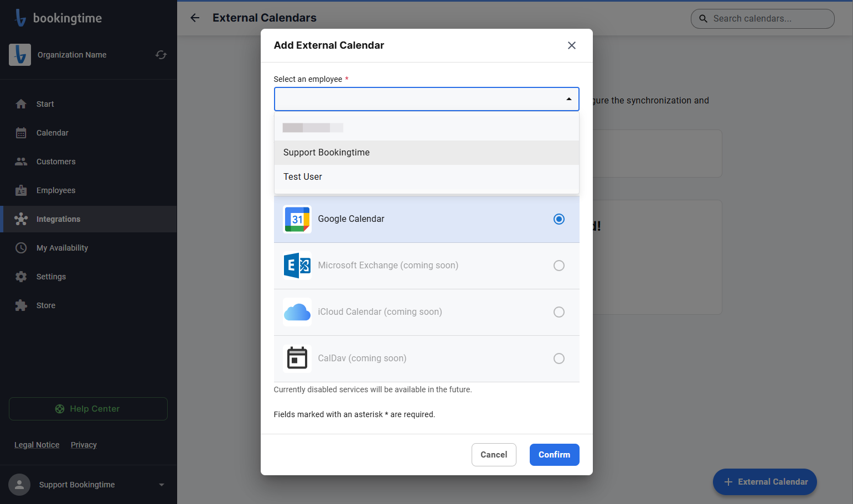Click the Cancel button
The image size is (853, 504).
[x=494, y=455]
